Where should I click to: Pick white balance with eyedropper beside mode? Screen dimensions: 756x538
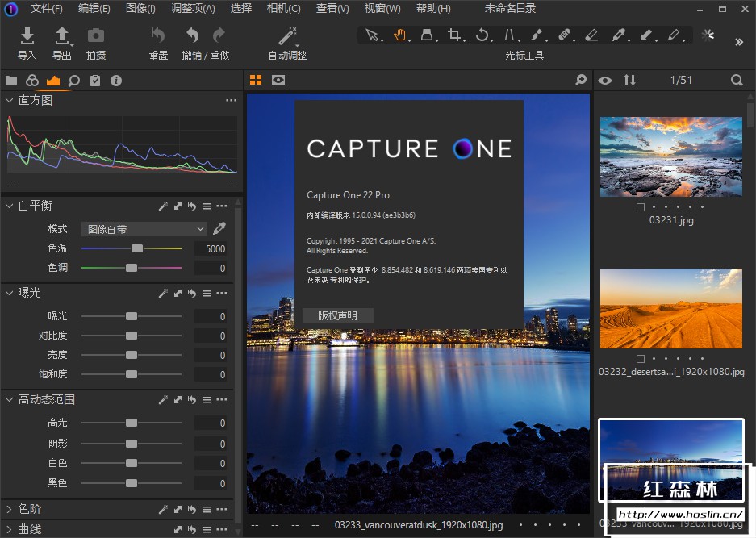coord(219,229)
